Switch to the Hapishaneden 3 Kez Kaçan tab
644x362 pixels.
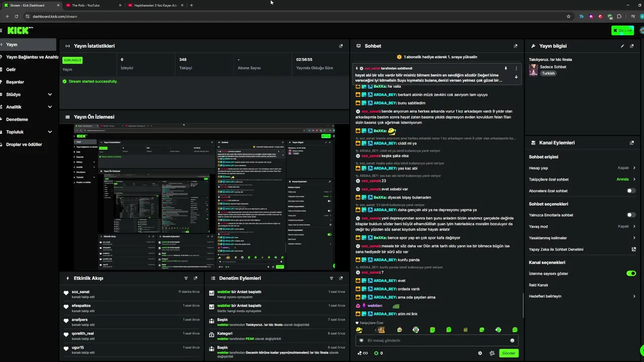pos(155,5)
